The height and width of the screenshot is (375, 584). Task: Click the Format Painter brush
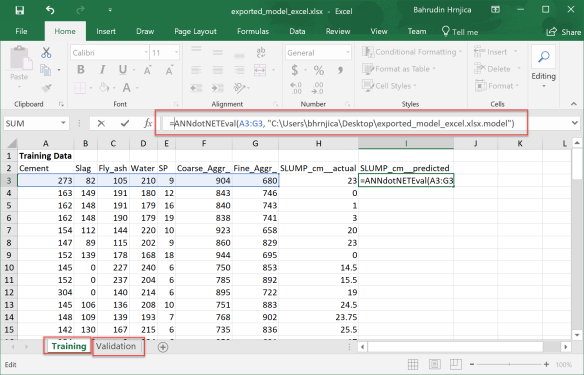point(46,88)
